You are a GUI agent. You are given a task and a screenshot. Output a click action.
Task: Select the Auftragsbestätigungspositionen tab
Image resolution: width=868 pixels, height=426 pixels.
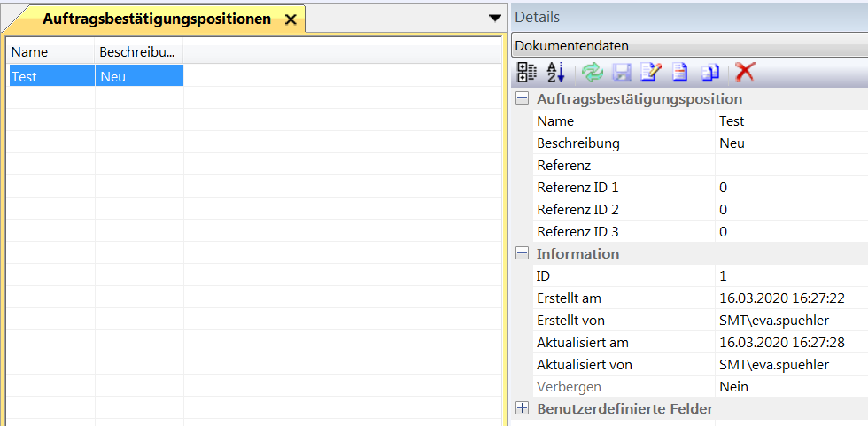pyautogui.click(x=157, y=19)
